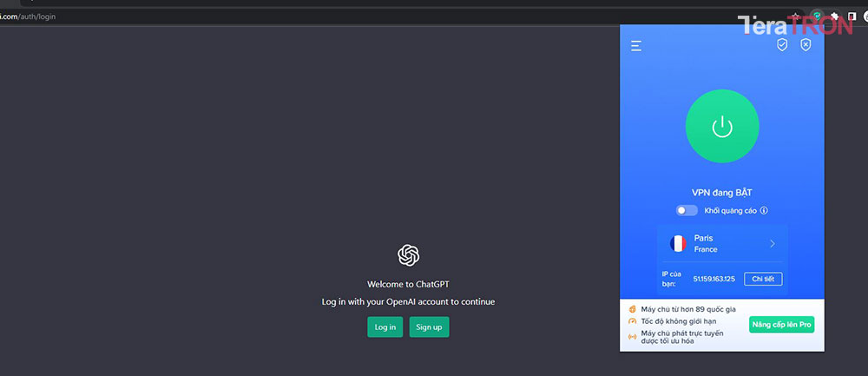Click the ChatGPT OpenAI logo
Image resolution: width=868 pixels, height=376 pixels.
[409, 255]
